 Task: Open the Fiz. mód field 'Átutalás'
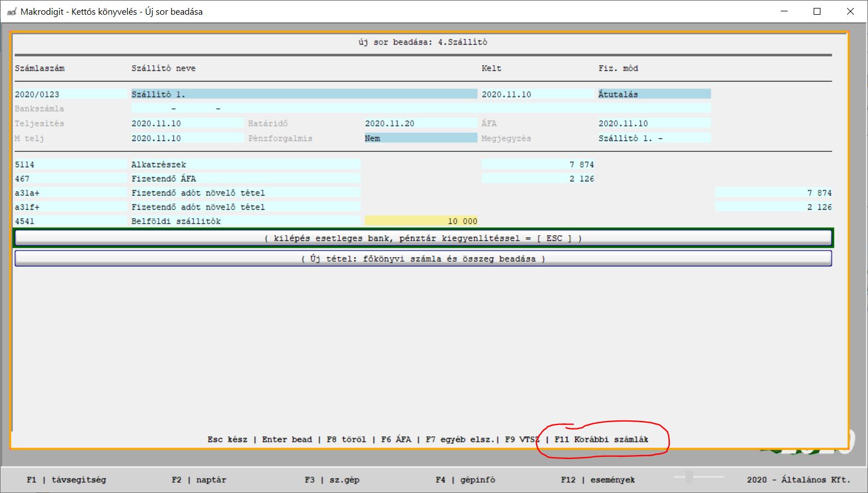(654, 94)
